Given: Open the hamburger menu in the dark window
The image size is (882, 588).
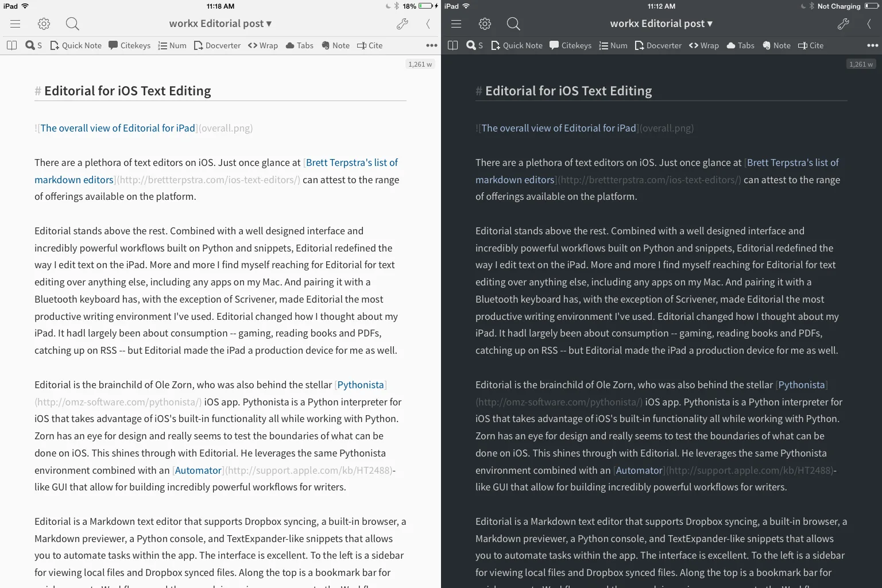Looking at the screenshot, I should click(x=457, y=24).
